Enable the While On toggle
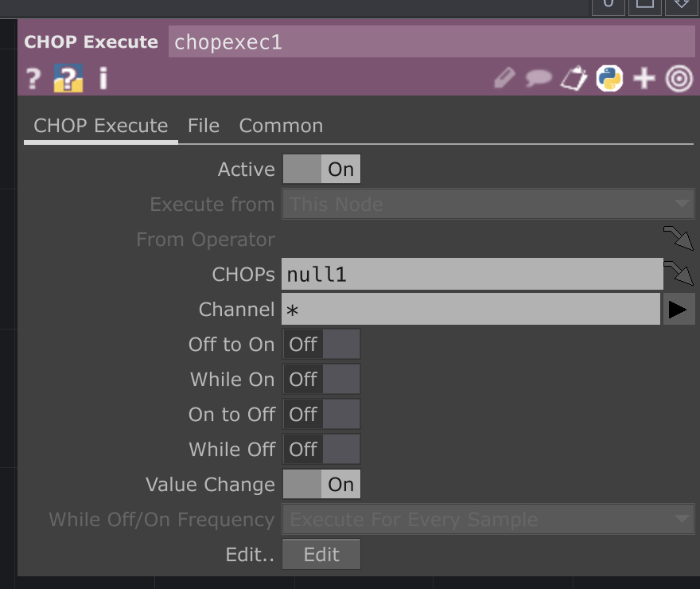 321,380
